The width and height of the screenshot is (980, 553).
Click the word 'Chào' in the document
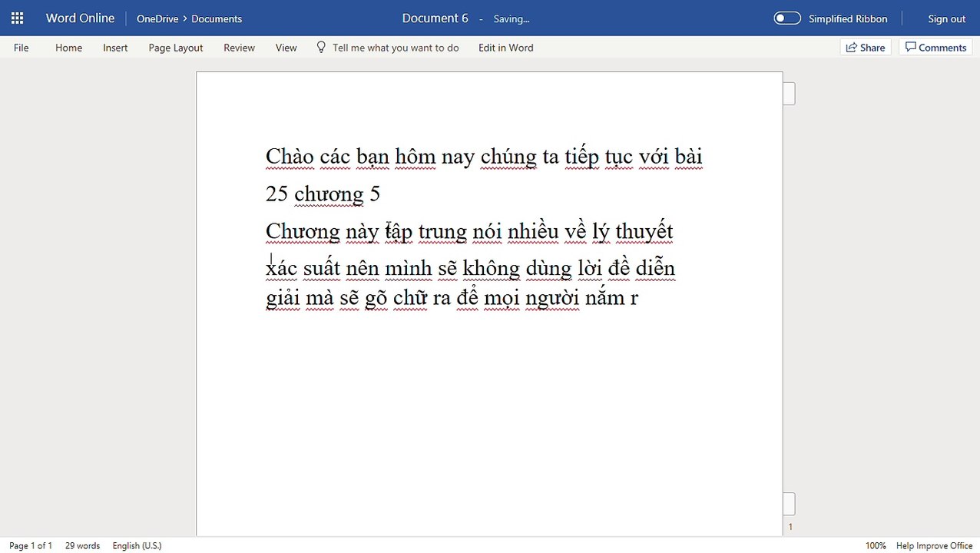tap(290, 156)
